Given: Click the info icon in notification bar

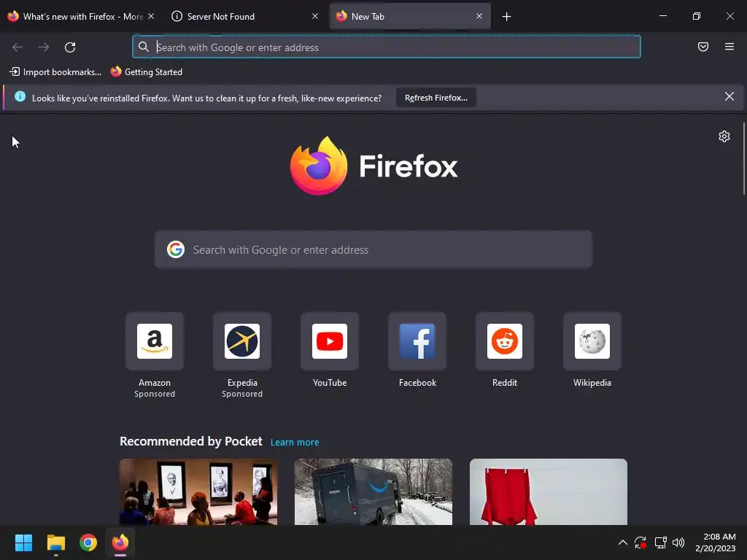Looking at the screenshot, I should coord(20,97).
